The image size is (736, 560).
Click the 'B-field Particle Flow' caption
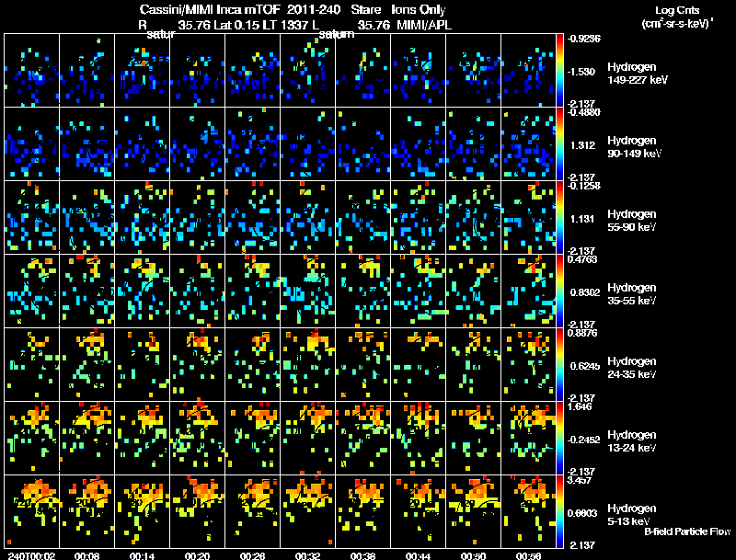687,531
